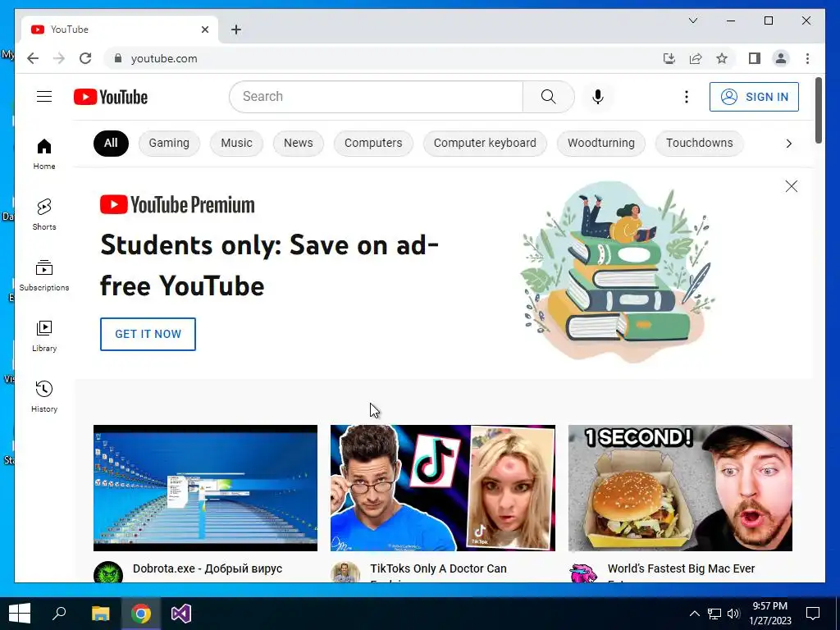Viewport: 840px width, 630px height.
Task: Click the search magnifier button
Action: coord(548,97)
